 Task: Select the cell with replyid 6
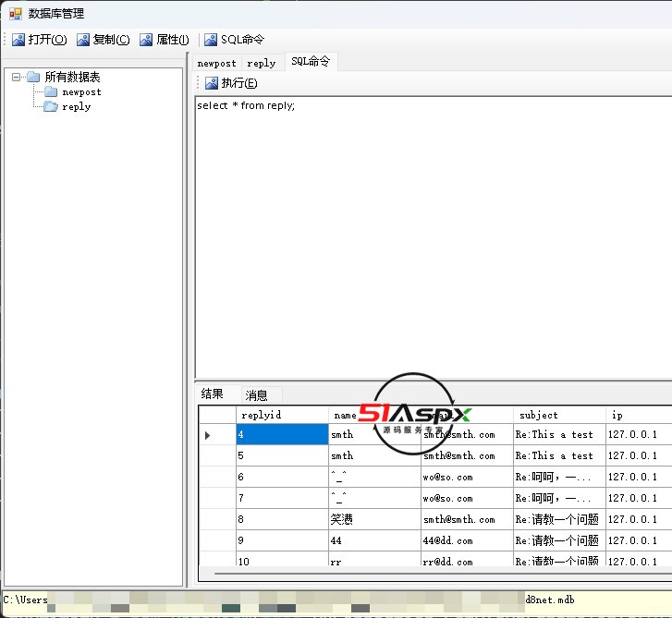[282, 477]
